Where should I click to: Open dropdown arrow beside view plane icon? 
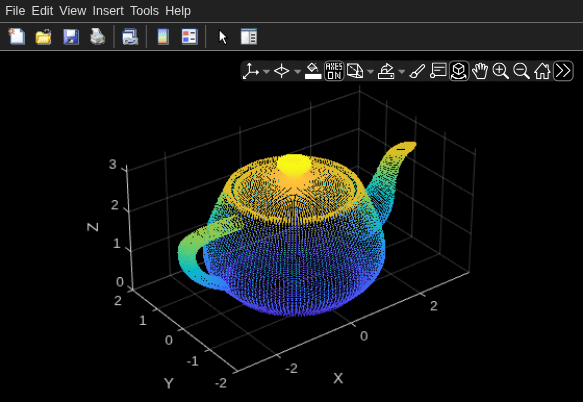click(x=297, y=71)
